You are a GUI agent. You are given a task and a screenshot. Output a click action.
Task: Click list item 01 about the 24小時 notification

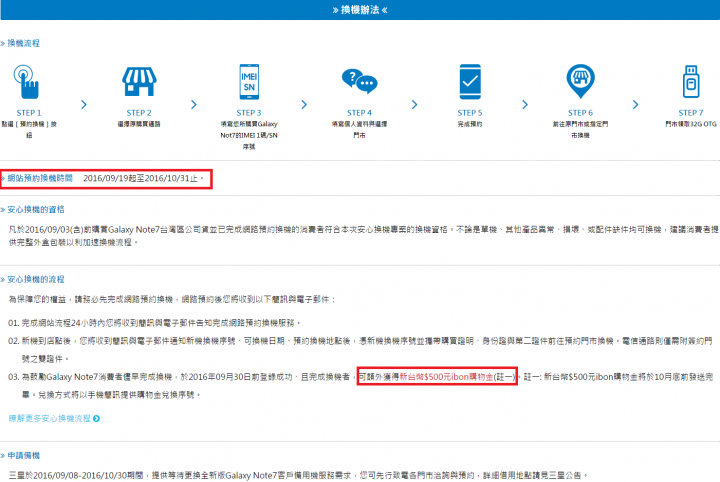[155, 323]
